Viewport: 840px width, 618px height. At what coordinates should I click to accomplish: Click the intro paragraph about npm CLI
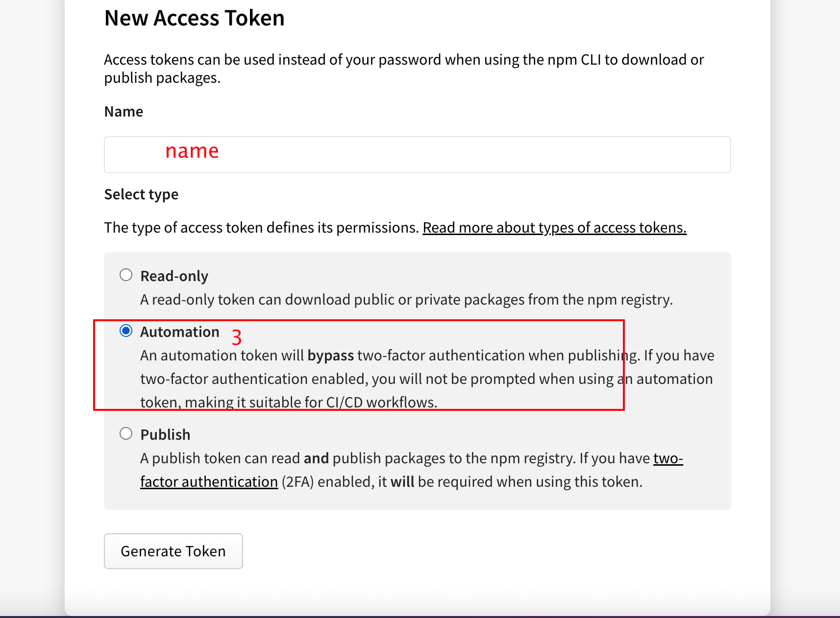404,69
